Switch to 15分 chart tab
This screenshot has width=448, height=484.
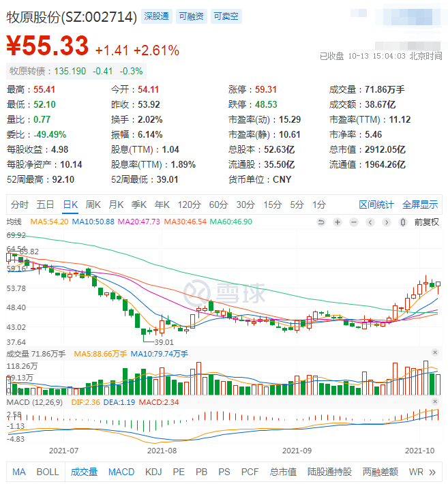coord(272,205)
